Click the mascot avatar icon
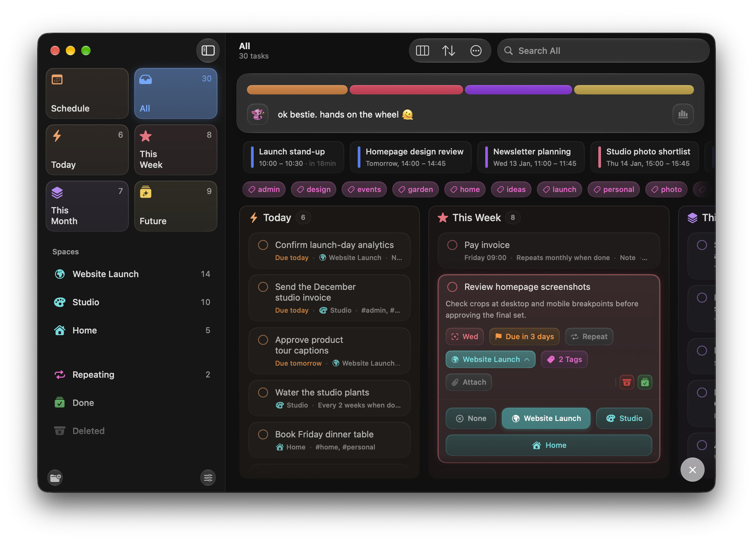 click(x=258, y=114)
